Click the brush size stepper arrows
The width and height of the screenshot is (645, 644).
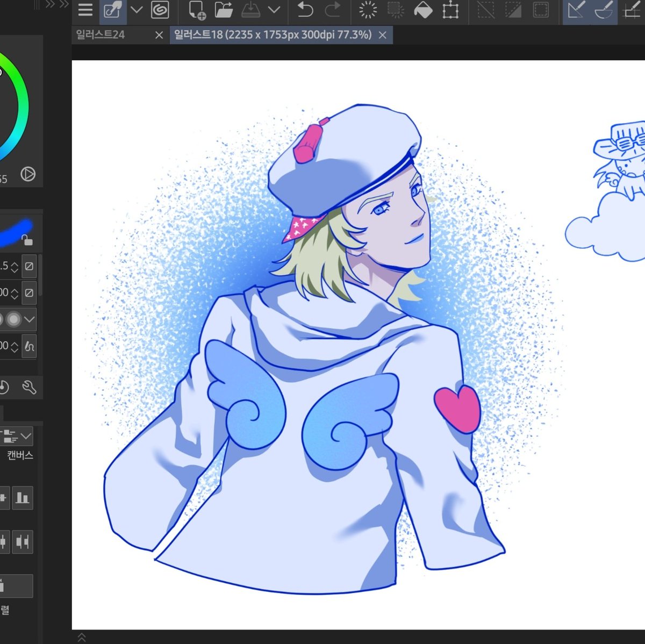pos(15,266)
